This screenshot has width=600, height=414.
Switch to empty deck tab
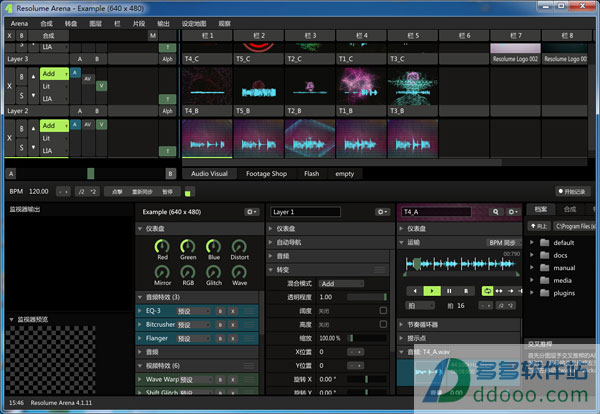(344, 174)
